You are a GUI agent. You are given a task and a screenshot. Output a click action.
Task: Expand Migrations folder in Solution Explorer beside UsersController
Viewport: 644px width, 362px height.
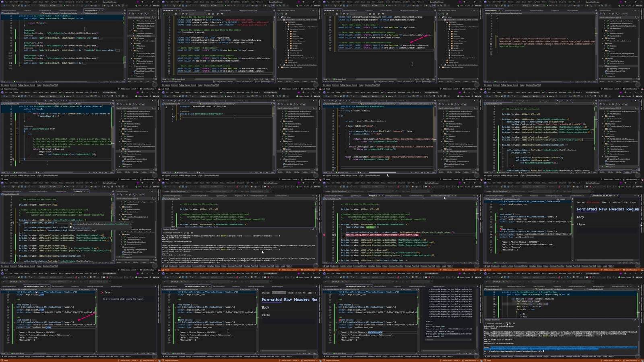coord(132,51)
